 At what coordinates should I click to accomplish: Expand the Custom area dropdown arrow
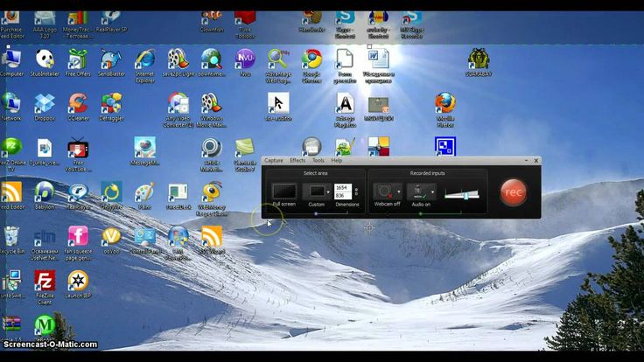tap(328, 192)
